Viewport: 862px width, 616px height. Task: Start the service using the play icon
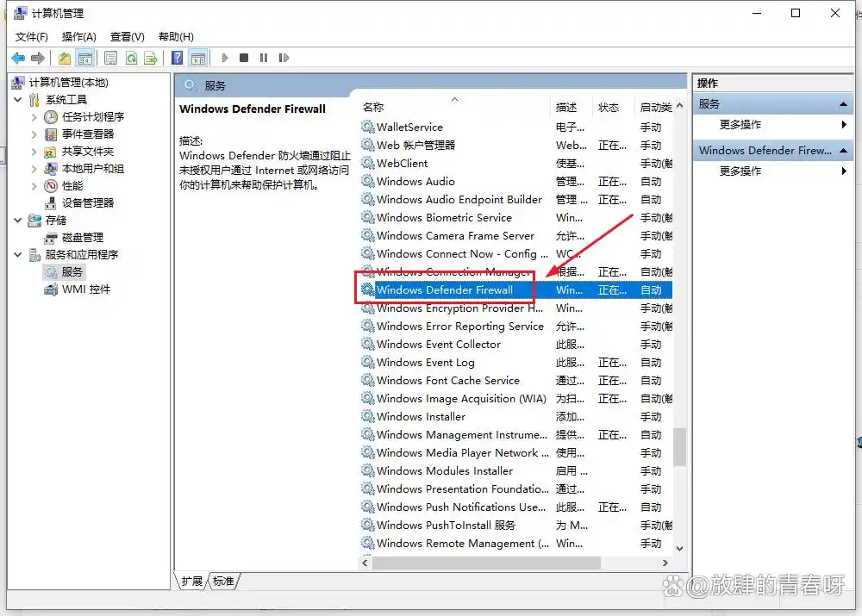click(225, 58)
